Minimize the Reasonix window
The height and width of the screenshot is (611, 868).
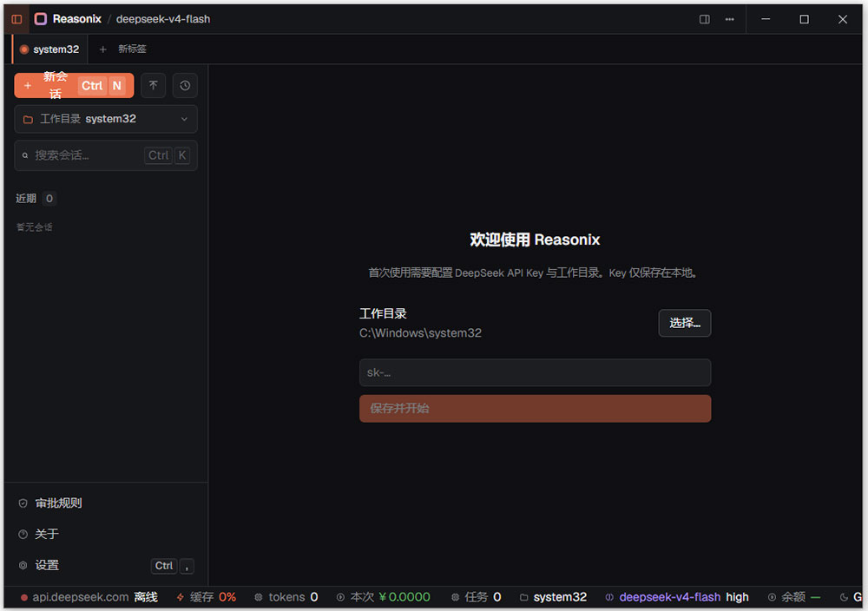click(766, 19)
